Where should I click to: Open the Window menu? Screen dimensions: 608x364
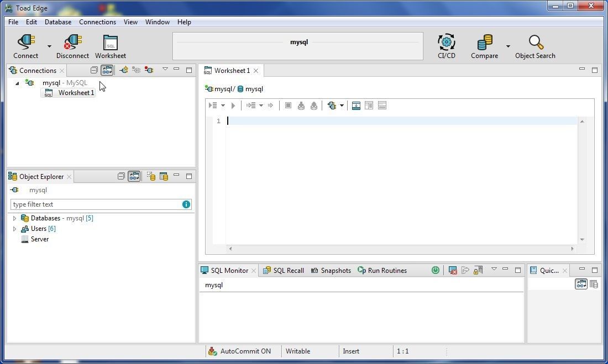tap(157, 22)
